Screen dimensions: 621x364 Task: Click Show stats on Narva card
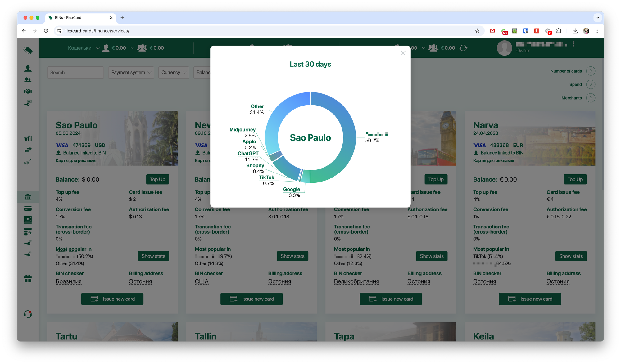[571, 256]
